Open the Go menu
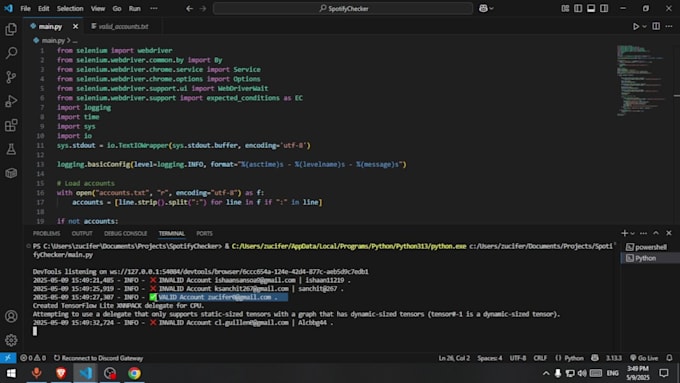Image resolution: width=680 pixels, height=383 pixels. pos(117,8)
